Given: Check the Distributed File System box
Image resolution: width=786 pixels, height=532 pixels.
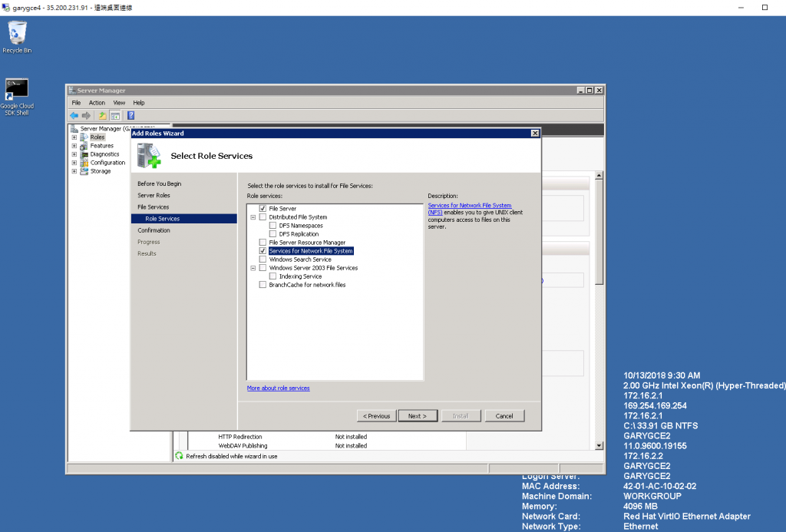Looking at the screenshot, I should pyautogui.click(x=263, y=216).
